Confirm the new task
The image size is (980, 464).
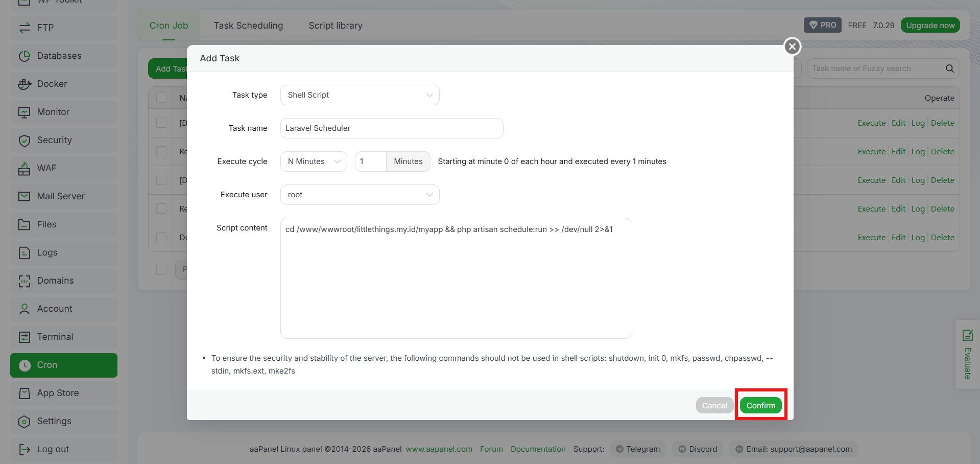point(761,405)
